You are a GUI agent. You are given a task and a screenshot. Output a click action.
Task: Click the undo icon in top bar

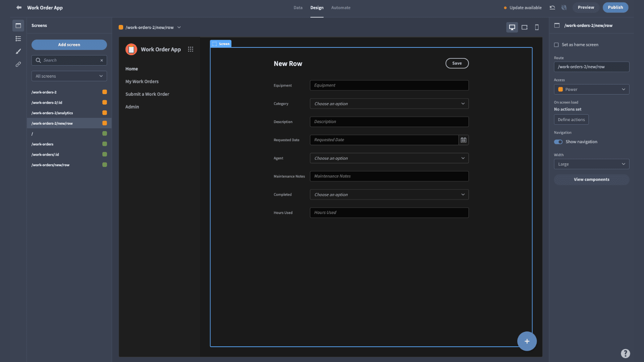[x=552, y=8]
